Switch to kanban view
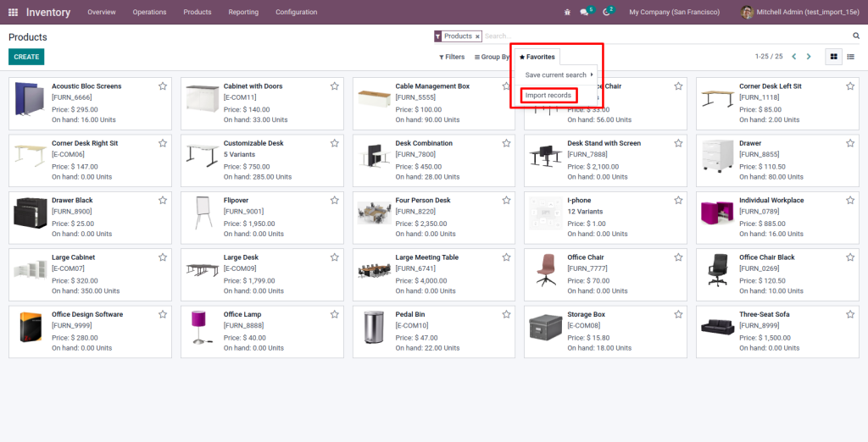868x442 pixels. click(834, 57)
